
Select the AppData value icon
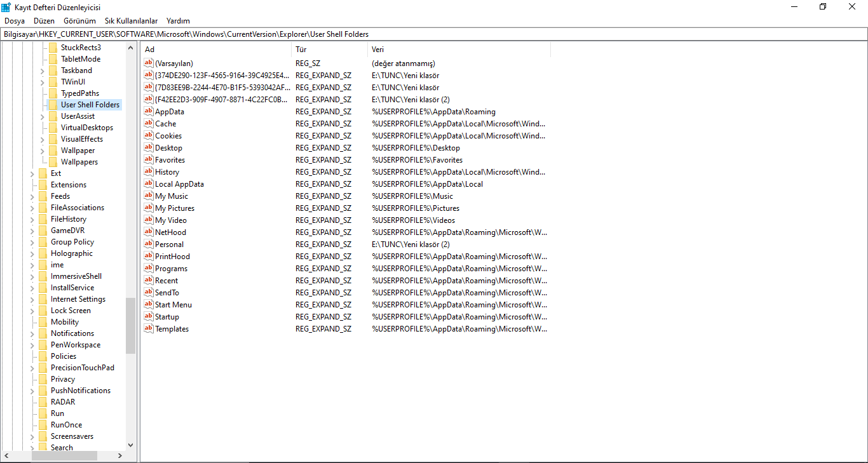[x=149, y=111]
